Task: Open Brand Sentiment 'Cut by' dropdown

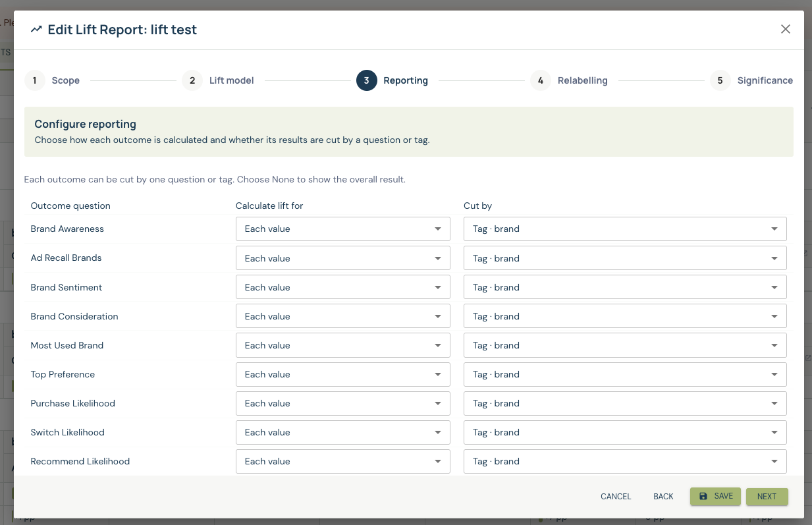Action: (625, 287)
